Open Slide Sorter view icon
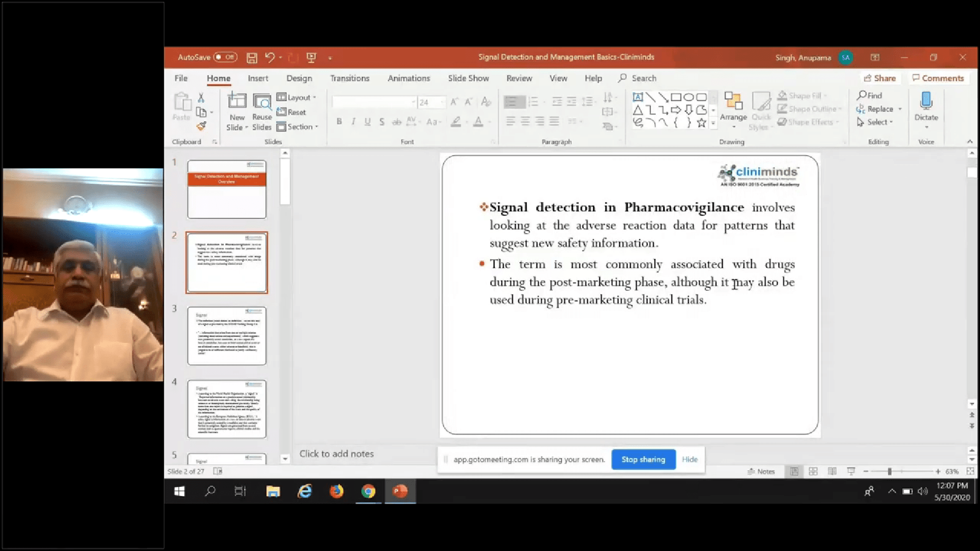The width and height of the screenshot is (980, 551). click(813, 471)
